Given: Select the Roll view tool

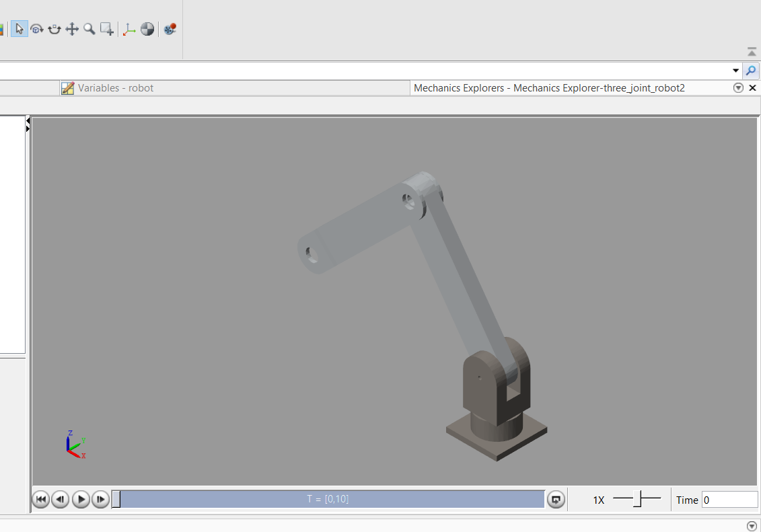Looking at the screenshot, I should 54,29.
